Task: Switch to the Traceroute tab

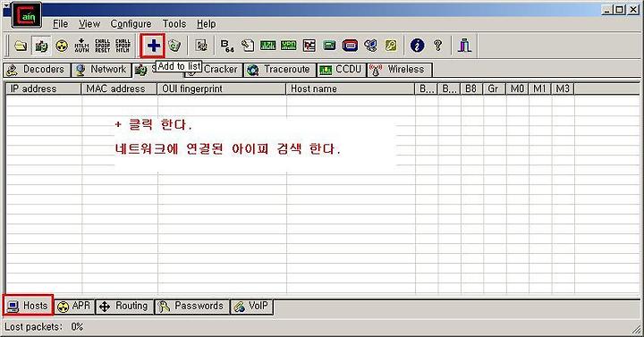Action: [x=280, y=70]
